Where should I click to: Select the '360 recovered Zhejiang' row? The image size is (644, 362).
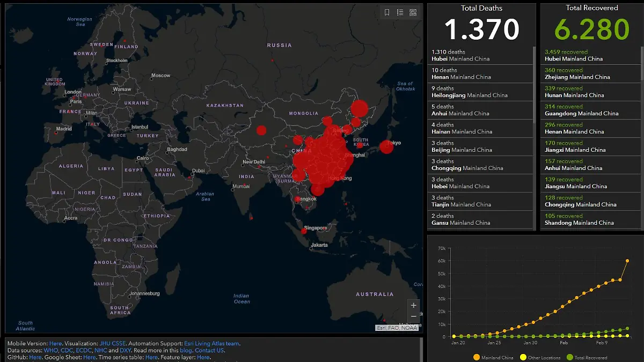click(x=590, y=74)
